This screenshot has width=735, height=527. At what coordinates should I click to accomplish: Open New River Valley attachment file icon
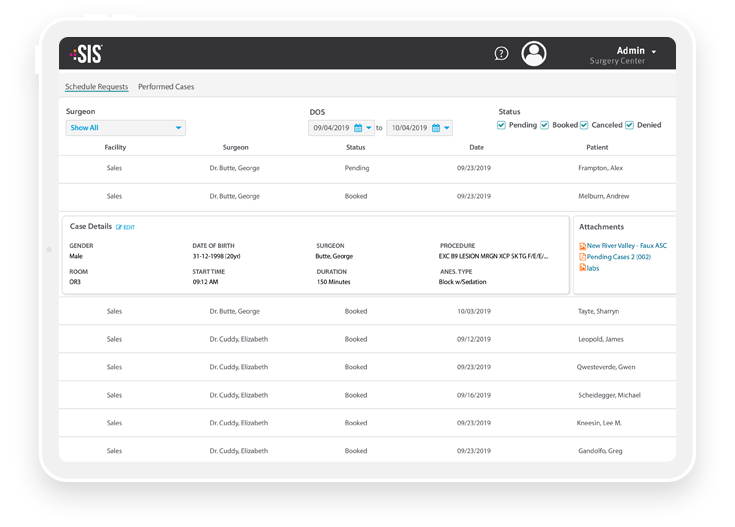583,245
